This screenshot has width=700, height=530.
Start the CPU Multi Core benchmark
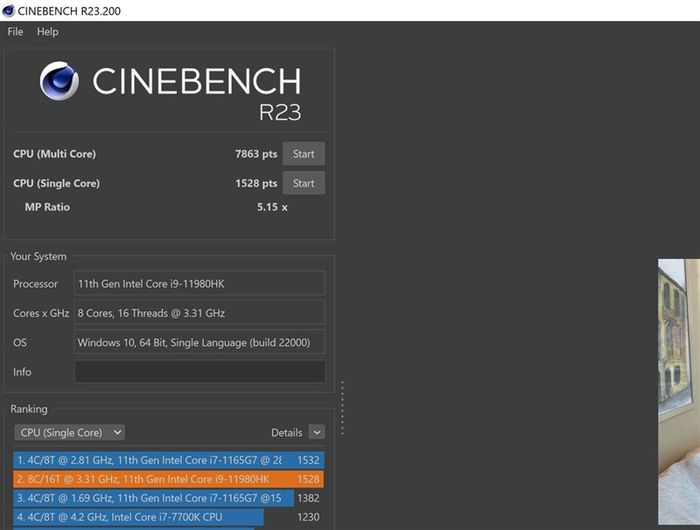pyautogui.click(x=304, y=154)
